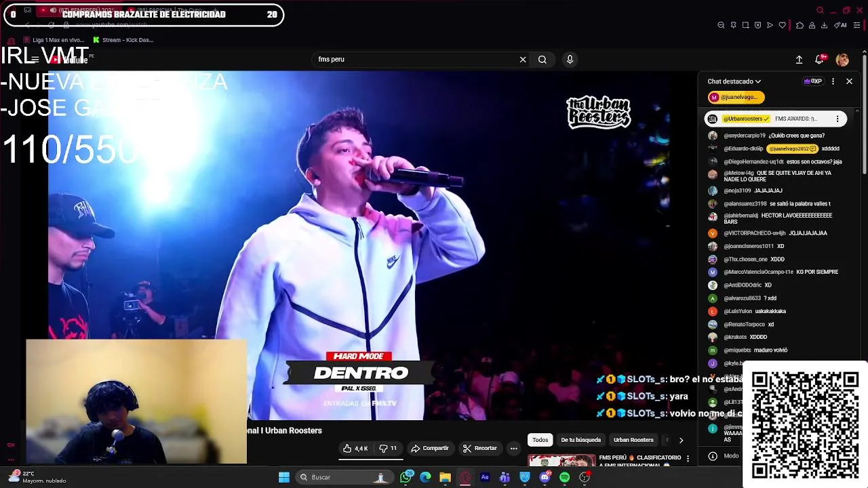
Task: Click the video title text 'Urban Roosters'
Action: (x=293, y=430)
